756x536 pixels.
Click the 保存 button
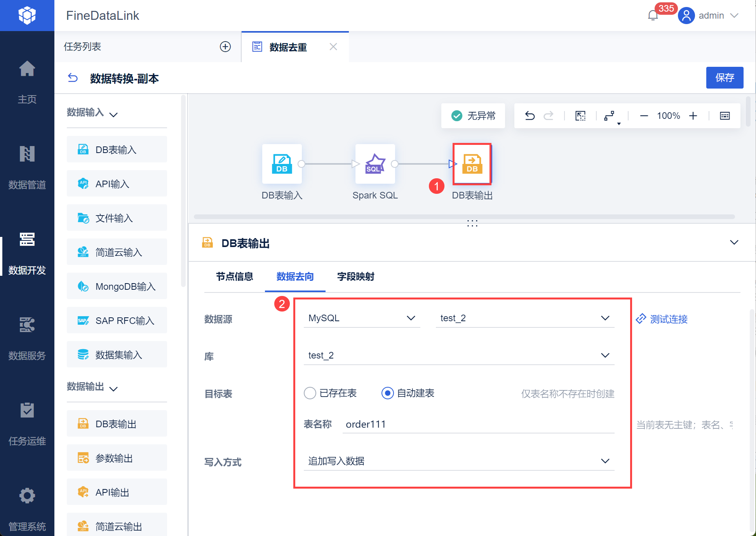point(725,78)
